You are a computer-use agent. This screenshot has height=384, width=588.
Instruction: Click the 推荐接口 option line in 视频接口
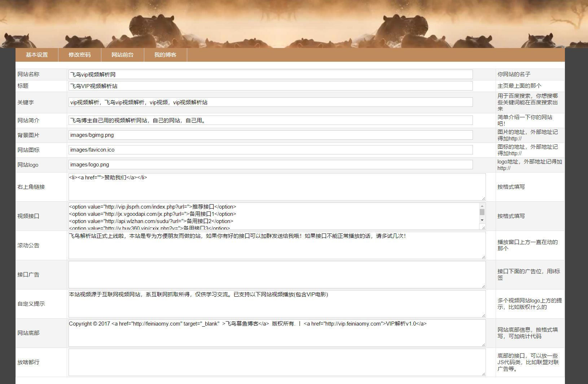(x=152, y=207)
